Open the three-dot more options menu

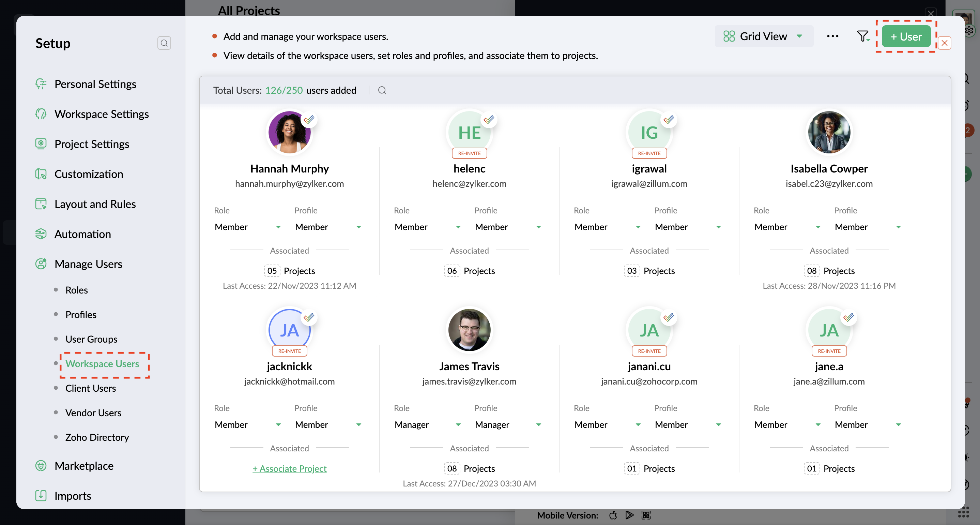pyautogui.click(x=832, y=36)
